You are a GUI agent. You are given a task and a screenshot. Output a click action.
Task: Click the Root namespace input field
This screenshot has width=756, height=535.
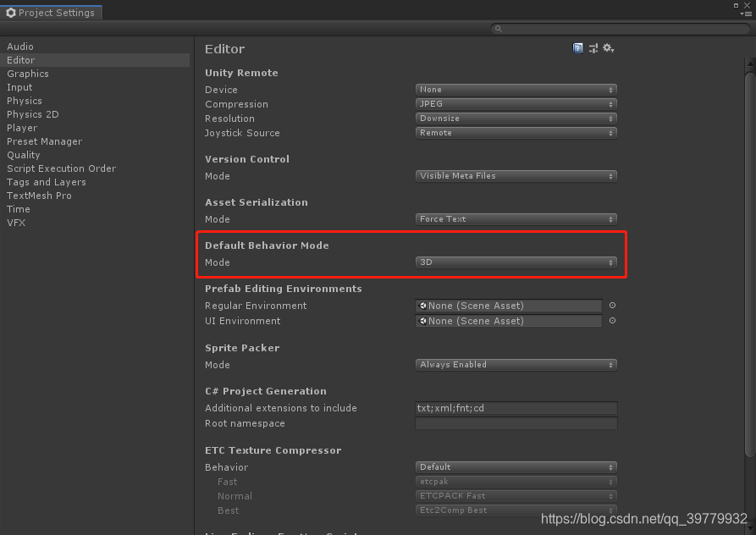tap(516, 423)
